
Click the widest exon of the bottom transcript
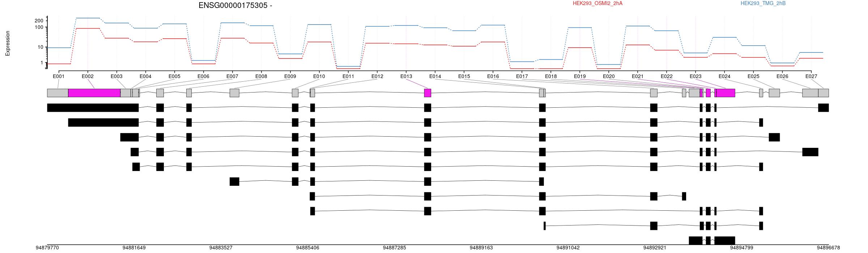725,241
